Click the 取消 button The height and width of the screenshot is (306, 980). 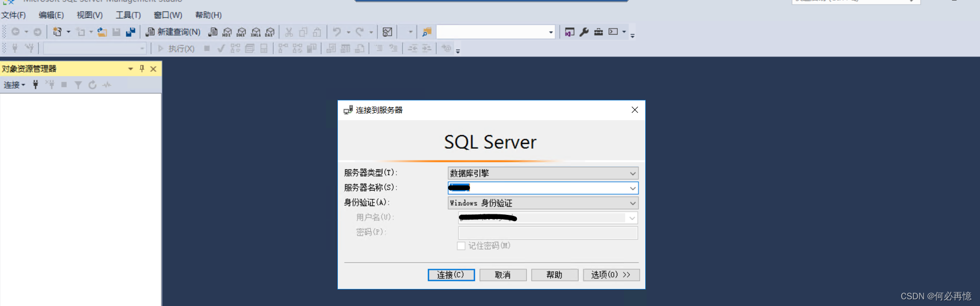pyautogui.click(x=503, y=275)
